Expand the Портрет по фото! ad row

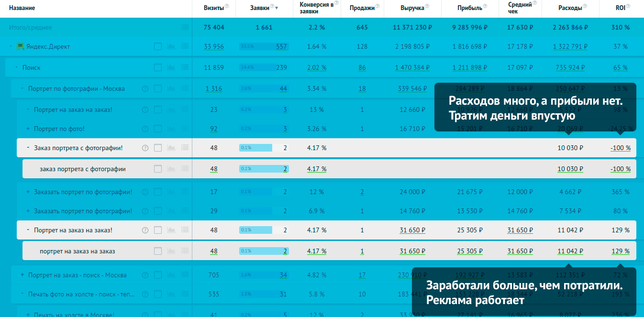tap(28, 129)
